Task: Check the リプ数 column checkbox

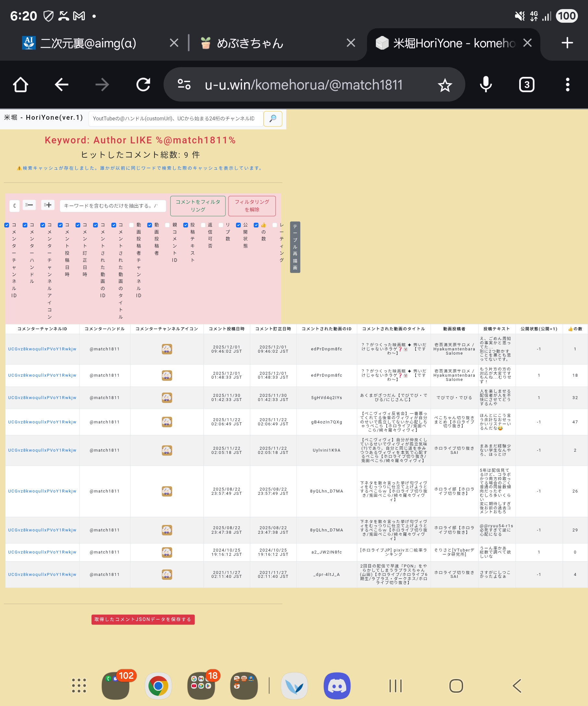Action: pyautogui.click(x=221, y=225)
